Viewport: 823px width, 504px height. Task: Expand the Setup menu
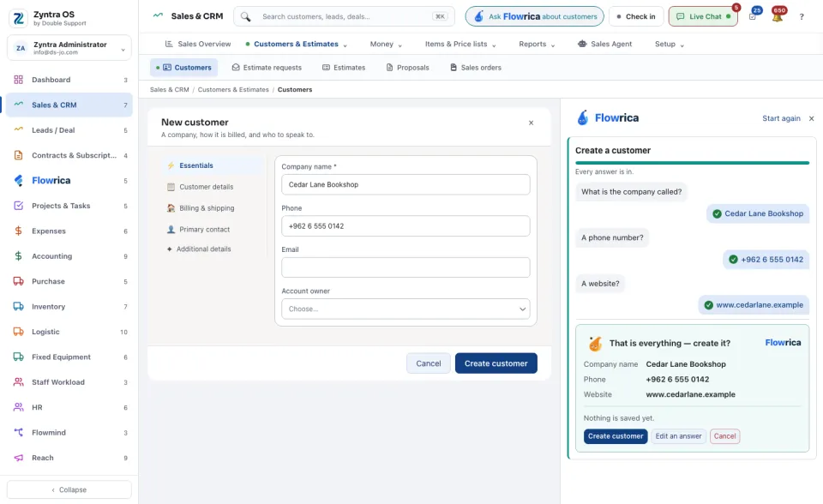coord(670,44)
